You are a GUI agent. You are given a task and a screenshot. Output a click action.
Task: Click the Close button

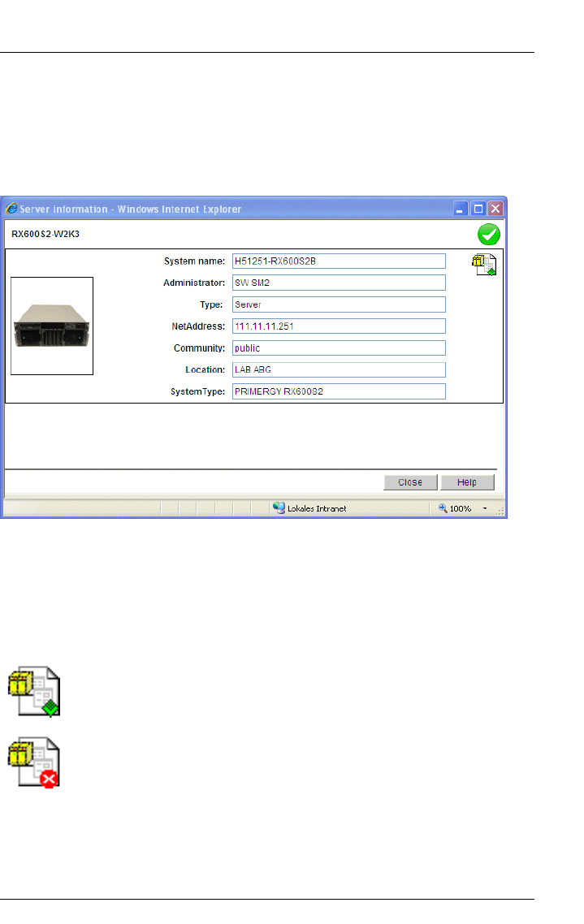pyautogui.click(x=410, y=482)
